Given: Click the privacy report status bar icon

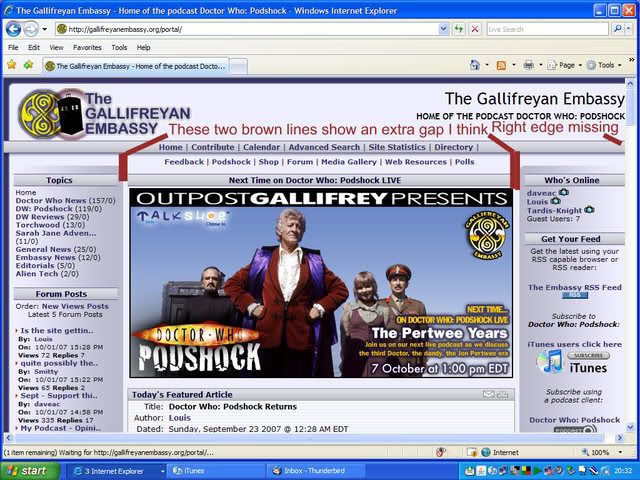Looking at the screenshot, I should 440,452.
